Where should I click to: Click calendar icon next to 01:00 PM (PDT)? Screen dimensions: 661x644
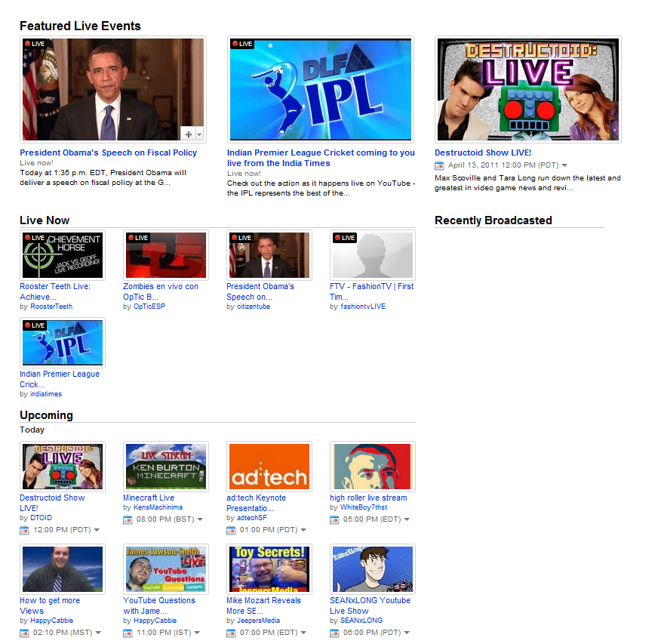pos(231,530)
